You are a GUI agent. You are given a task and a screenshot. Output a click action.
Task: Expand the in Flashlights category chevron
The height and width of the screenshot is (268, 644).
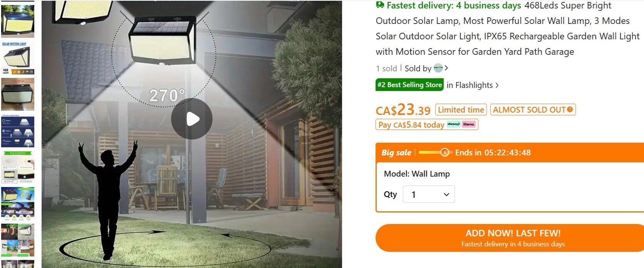pyautogui.click(x=497, y=85)
